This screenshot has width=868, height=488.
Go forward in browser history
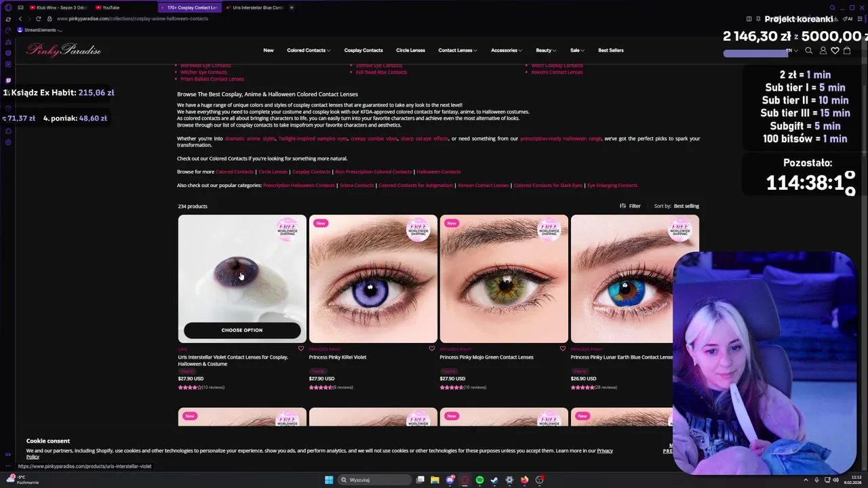tap(28, 19)
